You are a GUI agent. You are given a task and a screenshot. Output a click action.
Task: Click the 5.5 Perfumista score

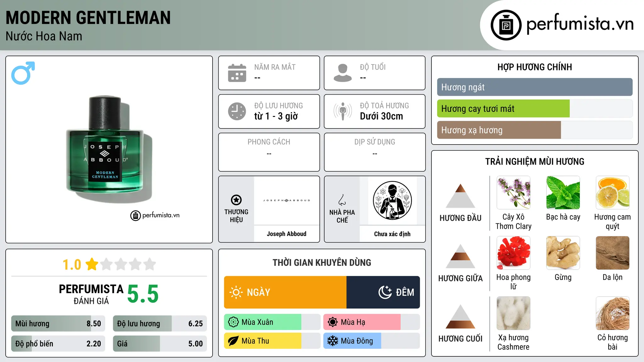tap(143, 294)
